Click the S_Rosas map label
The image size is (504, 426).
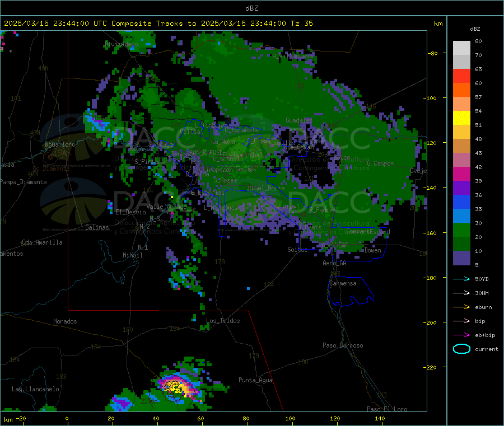coord(225,181)
